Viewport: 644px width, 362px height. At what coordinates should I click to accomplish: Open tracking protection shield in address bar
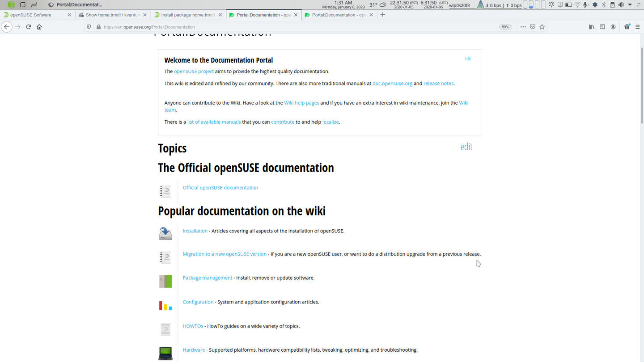pos(89,27)
